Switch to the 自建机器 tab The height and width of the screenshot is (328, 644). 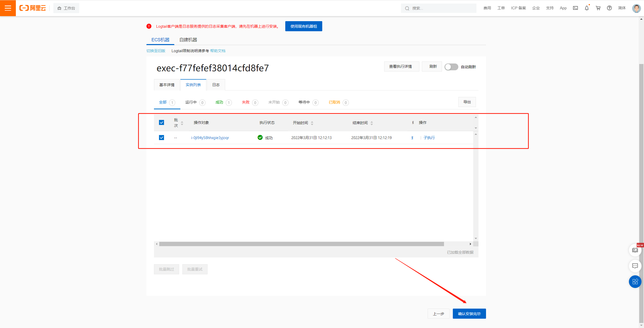click(x=188, y=40)
